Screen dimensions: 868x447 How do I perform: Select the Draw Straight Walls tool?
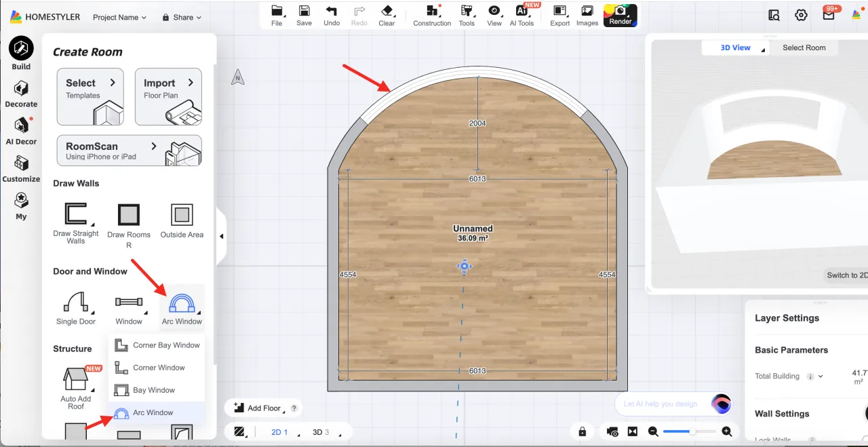point(76,215)
